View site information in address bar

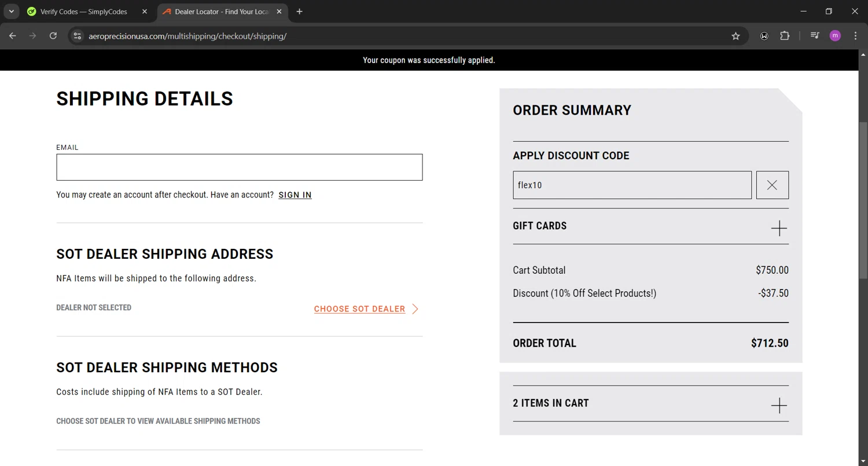[77, 36]
